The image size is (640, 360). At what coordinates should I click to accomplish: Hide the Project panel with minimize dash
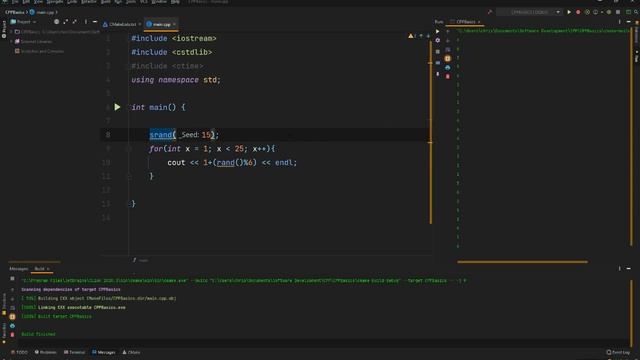coord(95,22)
